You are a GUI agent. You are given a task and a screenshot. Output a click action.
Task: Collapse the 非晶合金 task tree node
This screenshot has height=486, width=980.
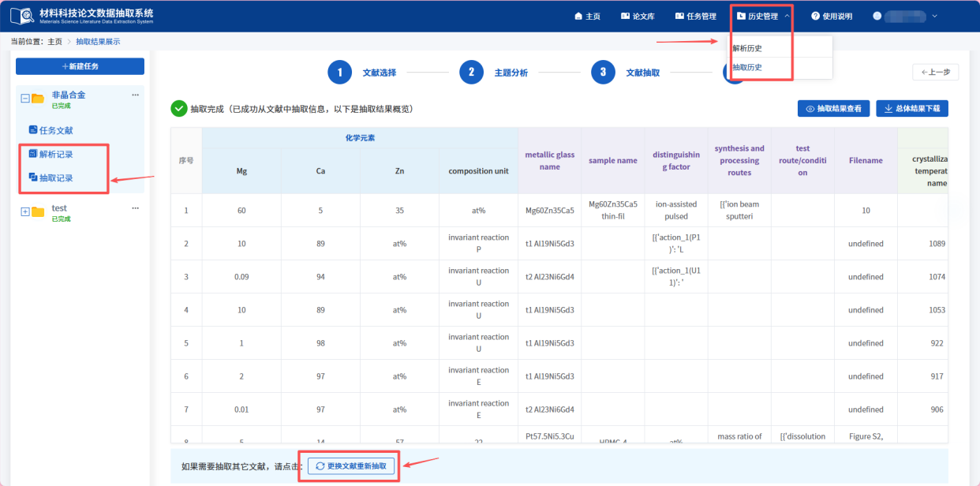point(25,99)
